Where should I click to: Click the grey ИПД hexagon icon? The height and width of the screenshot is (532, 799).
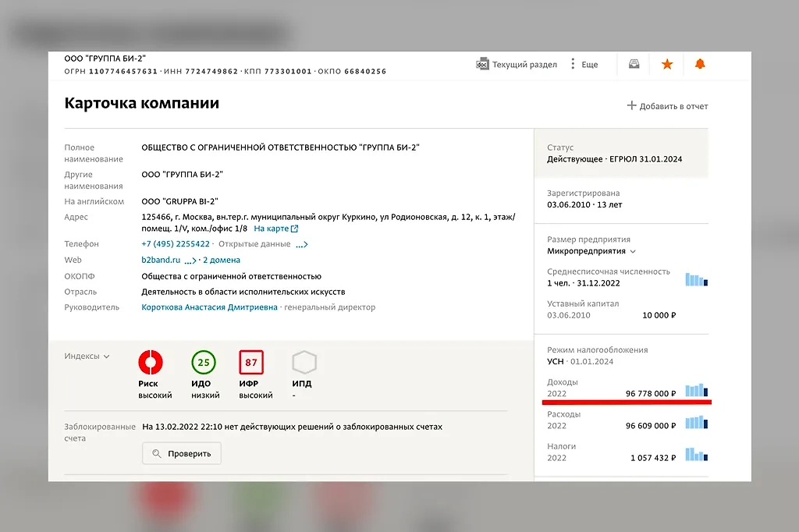tap(304, 363)
